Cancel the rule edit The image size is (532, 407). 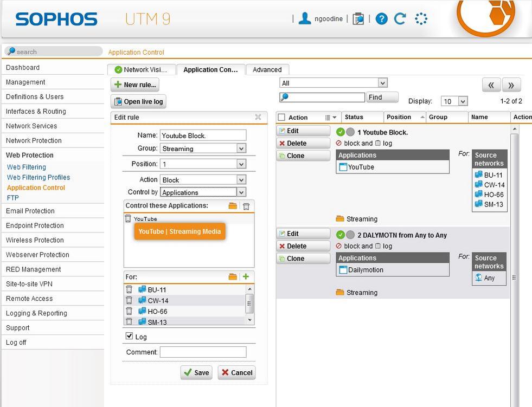(237, 372)
